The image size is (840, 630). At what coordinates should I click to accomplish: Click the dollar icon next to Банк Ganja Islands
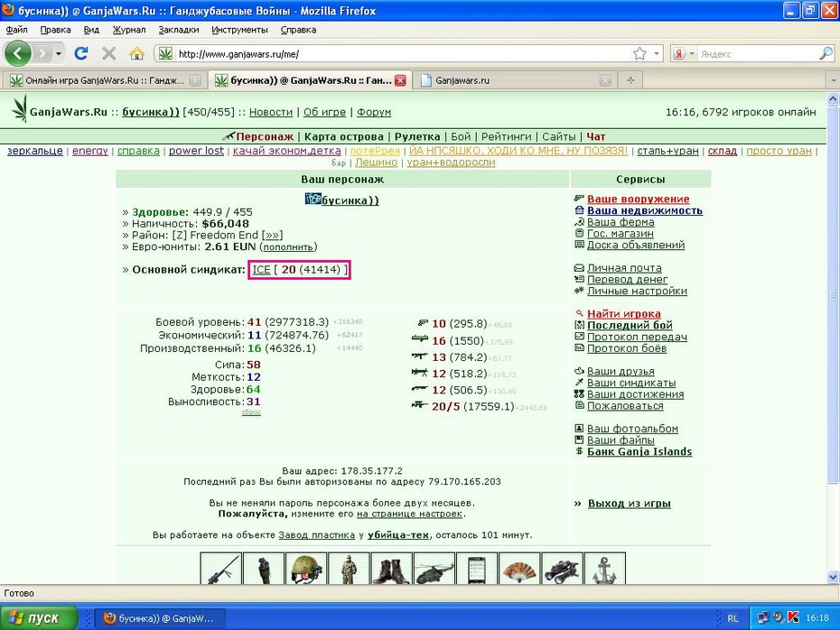[x=579, y=451]
